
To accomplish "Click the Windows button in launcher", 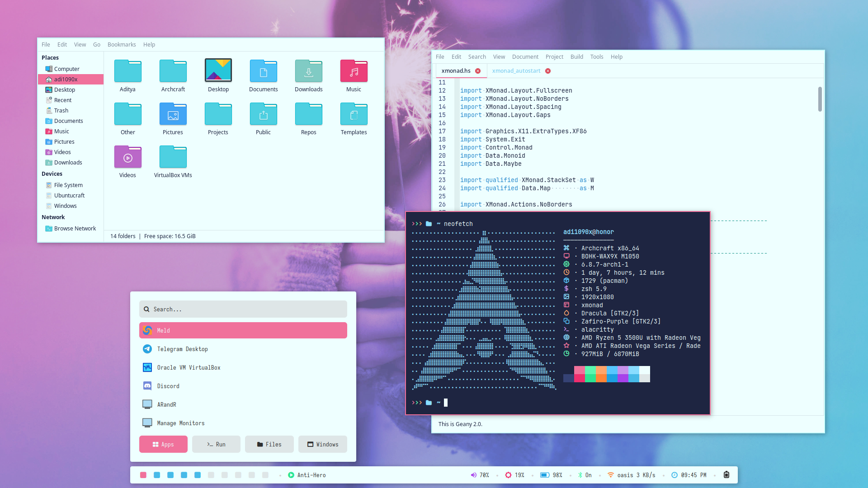I will (x=322, y=444).
